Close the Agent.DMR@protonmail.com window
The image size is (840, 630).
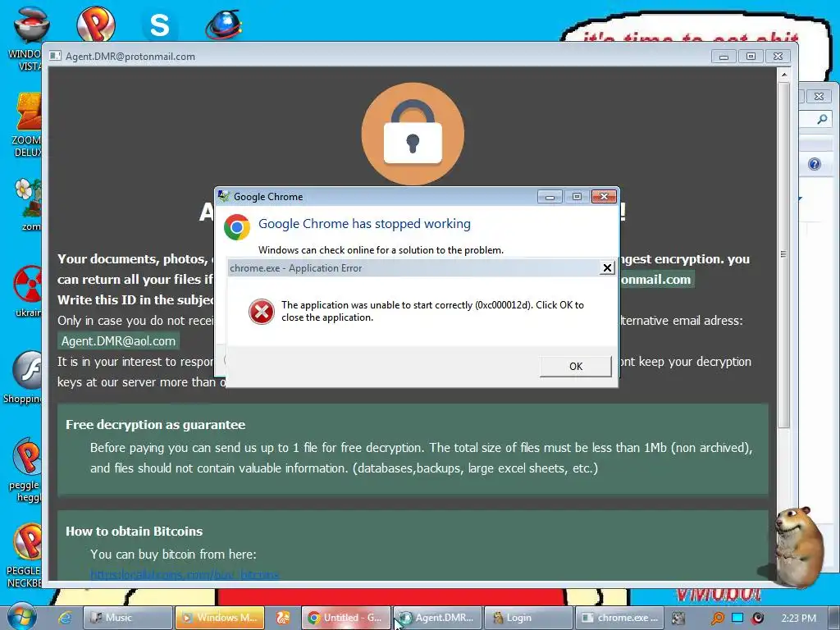(778, 57)
